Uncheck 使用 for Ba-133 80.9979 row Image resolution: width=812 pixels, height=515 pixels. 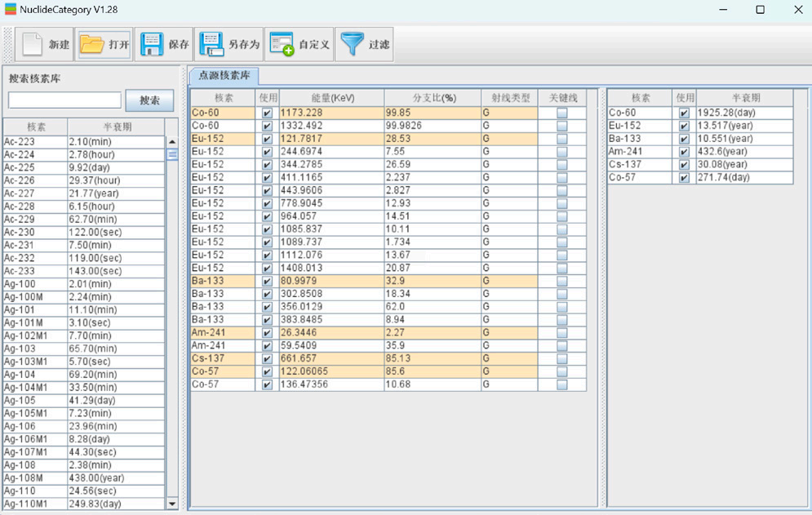tap(267, 282)
